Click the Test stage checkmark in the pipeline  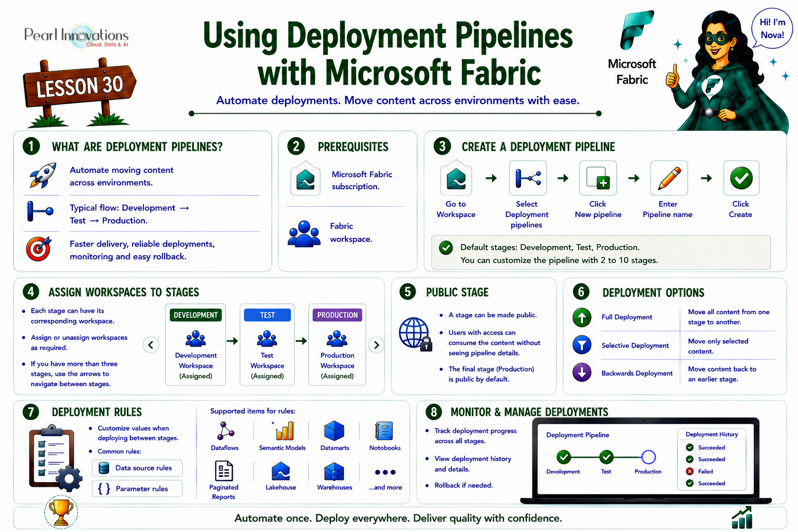click(606, 457)
